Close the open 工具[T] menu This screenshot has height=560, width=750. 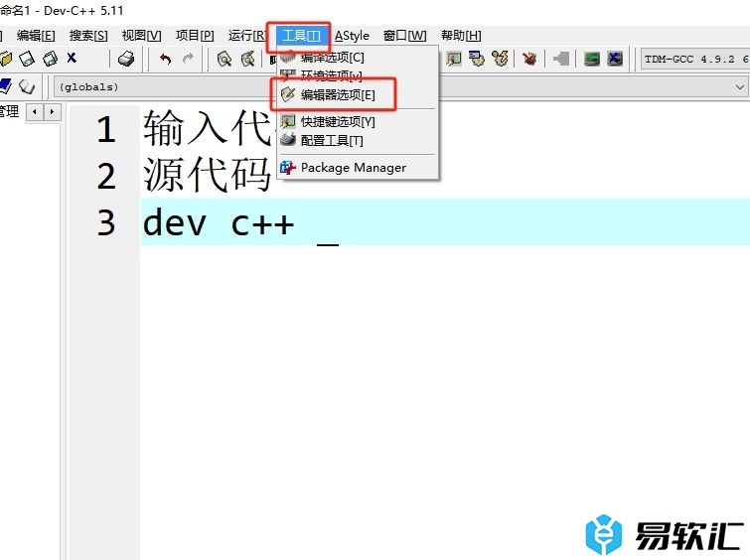(x=301, y=36)
